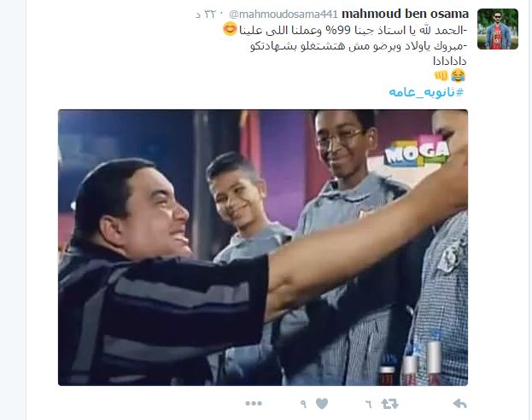
Task: Like the tweet with the heart icon
Action: pos(322,404)
